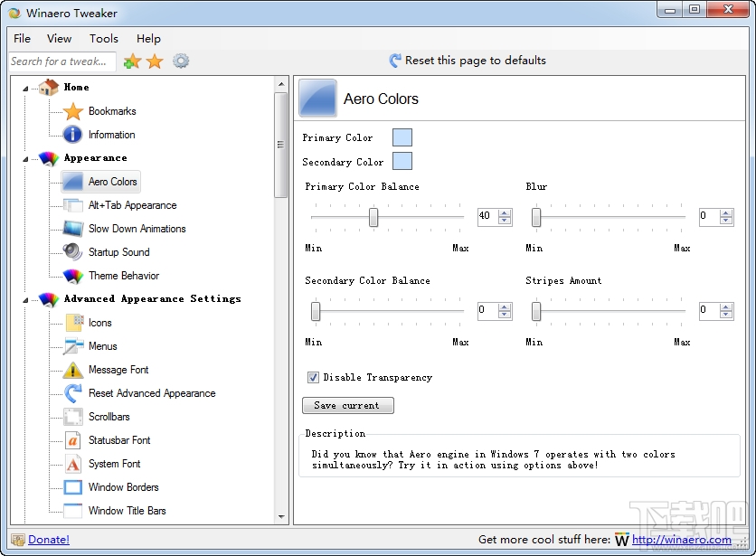Click the Winaero W logo icon
This screenshot has height=556, width=756.
(622, 540)
